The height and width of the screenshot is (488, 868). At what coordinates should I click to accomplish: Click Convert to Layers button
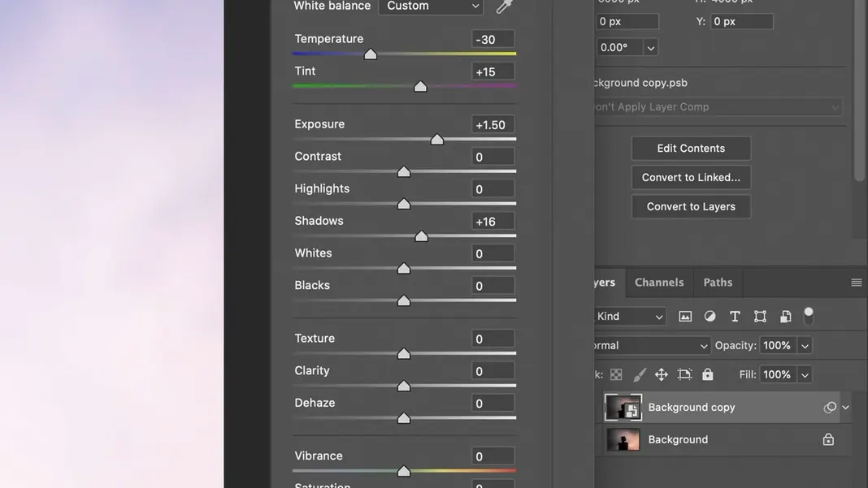[691, 206]
